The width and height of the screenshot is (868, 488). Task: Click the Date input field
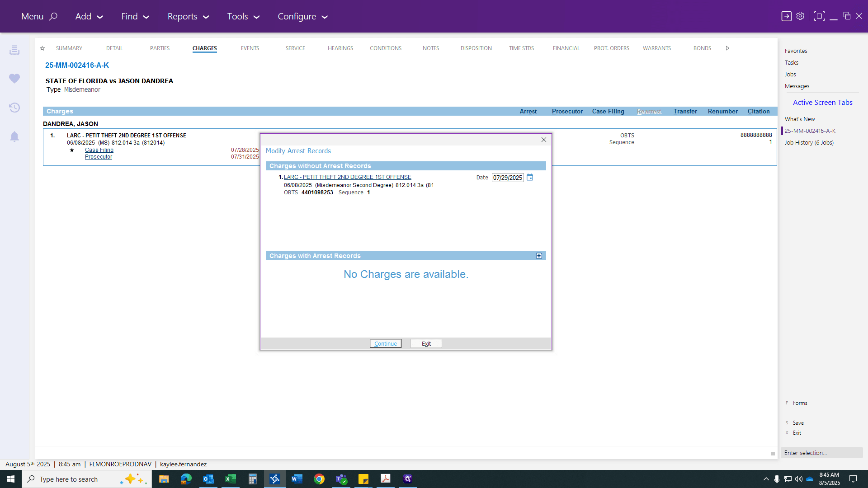507,178
